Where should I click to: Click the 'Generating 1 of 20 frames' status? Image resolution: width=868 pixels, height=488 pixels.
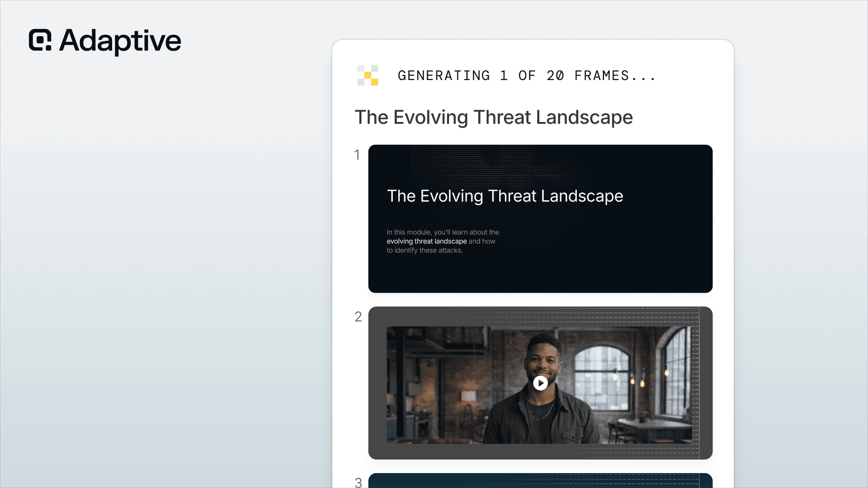527,75
